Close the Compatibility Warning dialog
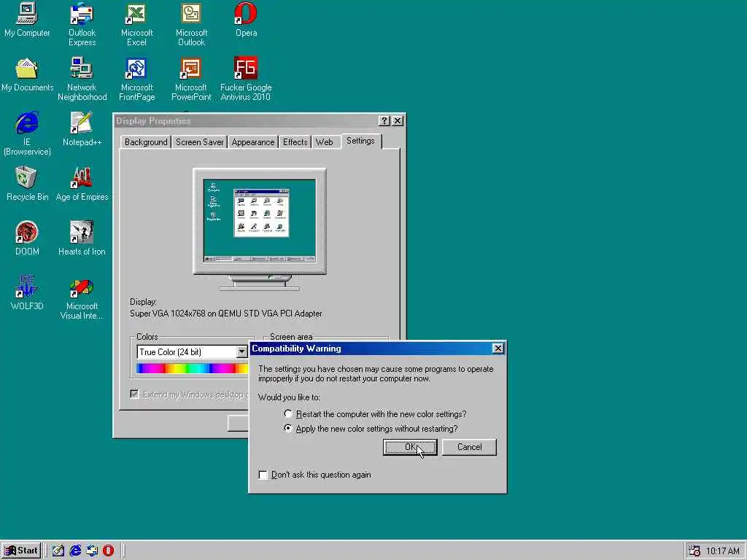Viewport: 747px width, 560px height. 498,349
